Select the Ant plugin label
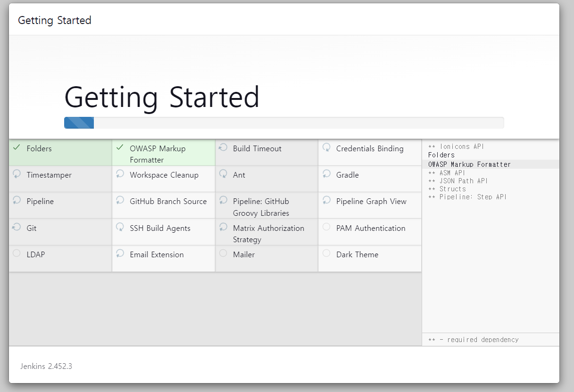Image resolution: width=574 pixels, height=392 pixels. point(239,175)
